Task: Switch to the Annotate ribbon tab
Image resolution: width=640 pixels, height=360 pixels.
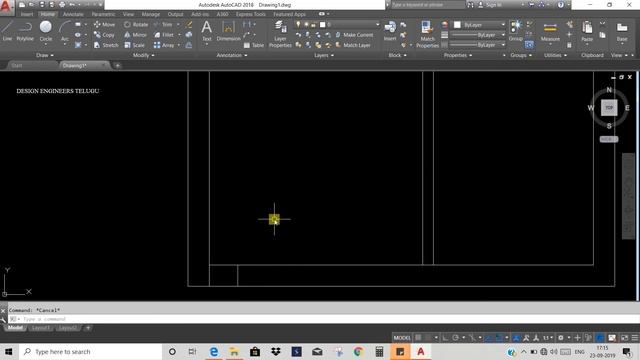Action: pos(73,14)
